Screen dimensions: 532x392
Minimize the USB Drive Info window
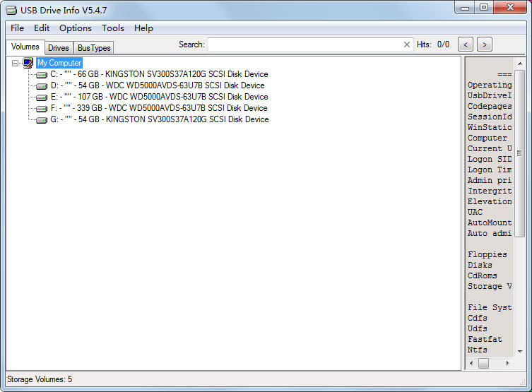[x=464, y=8]
